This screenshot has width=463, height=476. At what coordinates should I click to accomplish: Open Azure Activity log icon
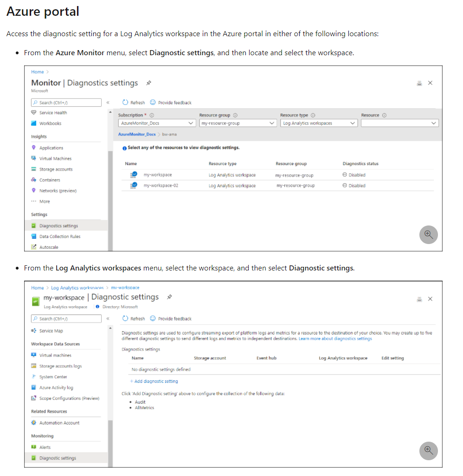pyautogui.click(x=34, y=387)
